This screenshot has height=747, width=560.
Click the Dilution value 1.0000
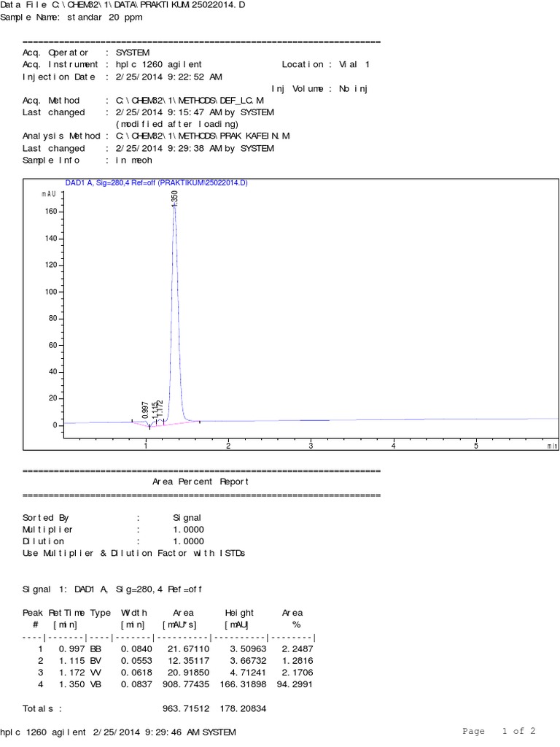click(189, 542)
